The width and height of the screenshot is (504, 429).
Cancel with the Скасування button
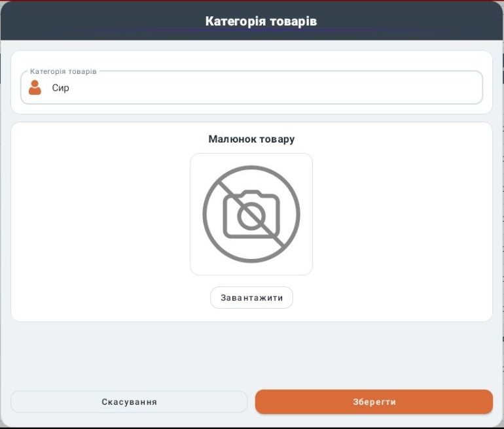(129, 402)
